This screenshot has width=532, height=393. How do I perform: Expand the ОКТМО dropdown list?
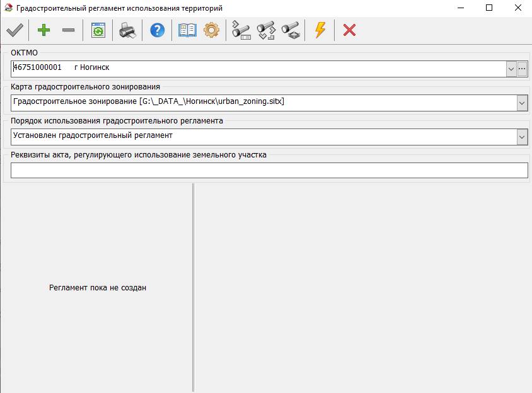pyautogui.click(x=511, y=69)
